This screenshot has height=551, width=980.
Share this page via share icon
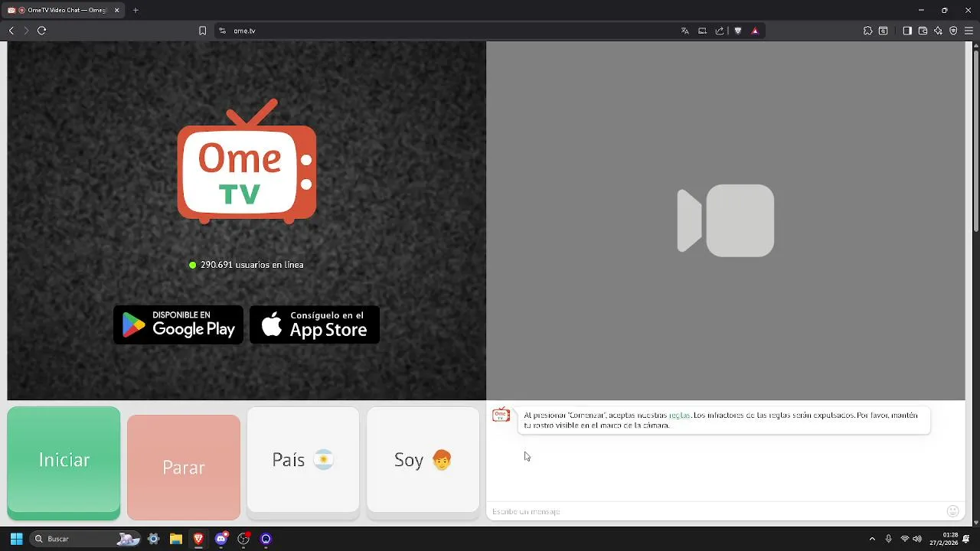pos(720,31)
